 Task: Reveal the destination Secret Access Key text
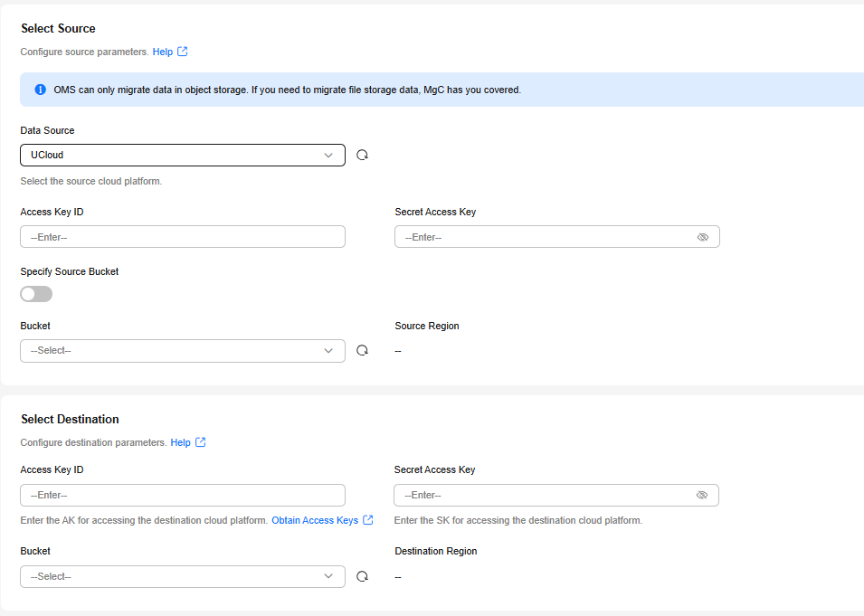click(701, 495)
